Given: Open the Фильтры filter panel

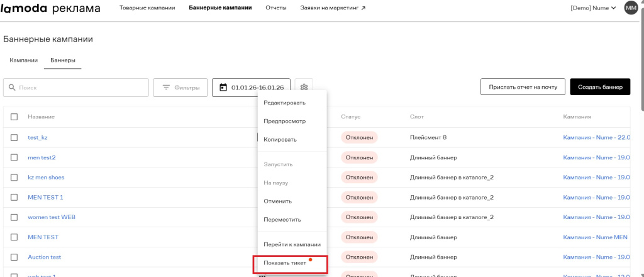Looking at the screenshot, I should click(180, 88).
